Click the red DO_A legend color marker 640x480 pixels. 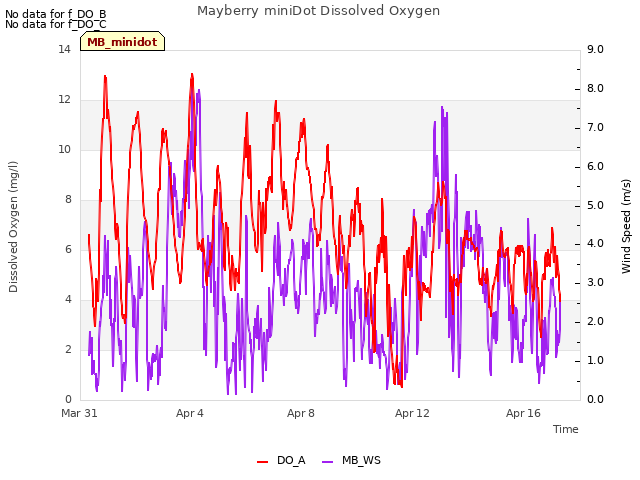(x=262, y=462)
